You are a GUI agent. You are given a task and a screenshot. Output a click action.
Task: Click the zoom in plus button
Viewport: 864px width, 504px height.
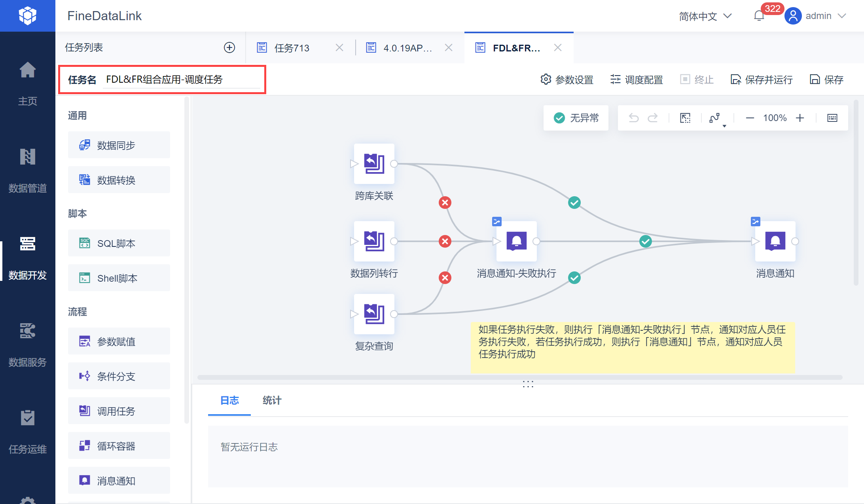click(x=800, y=118)
